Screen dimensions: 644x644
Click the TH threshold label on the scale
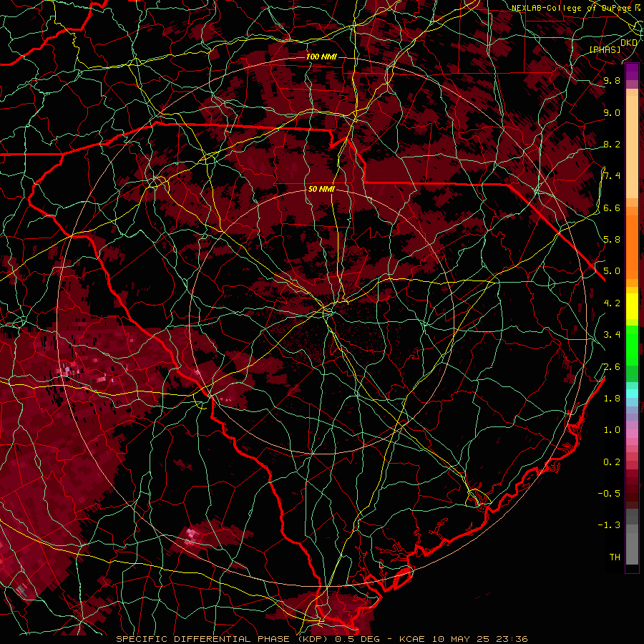tap(615, 557)
